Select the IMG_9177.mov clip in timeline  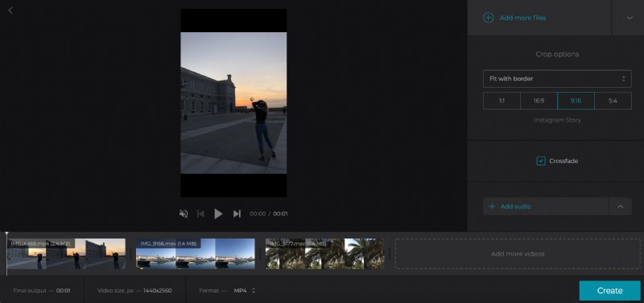coord(325,254)
